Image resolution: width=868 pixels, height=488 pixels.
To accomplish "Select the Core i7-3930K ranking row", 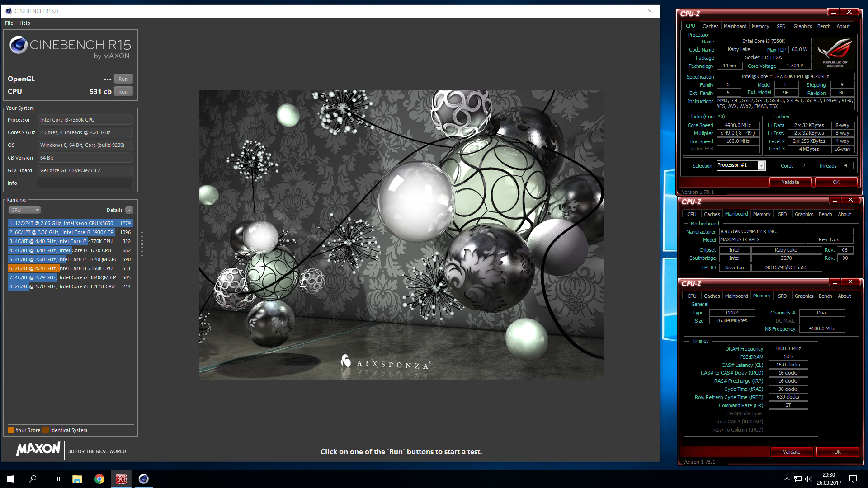I will (70, 232).
